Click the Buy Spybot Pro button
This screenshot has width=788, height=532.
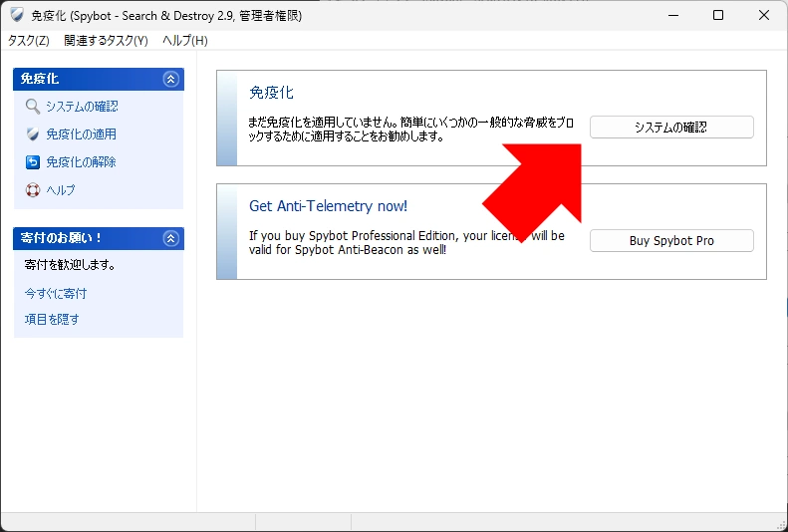pos(671,241)
